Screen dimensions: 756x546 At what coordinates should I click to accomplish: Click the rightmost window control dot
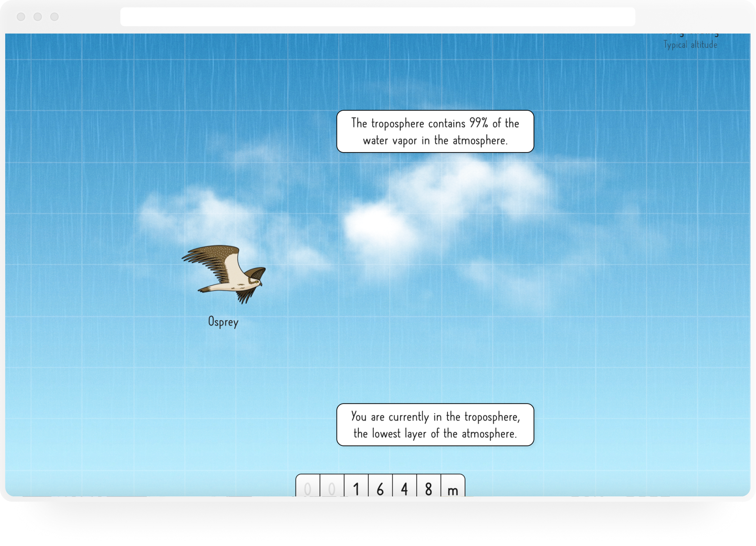(x=54, y=17)
